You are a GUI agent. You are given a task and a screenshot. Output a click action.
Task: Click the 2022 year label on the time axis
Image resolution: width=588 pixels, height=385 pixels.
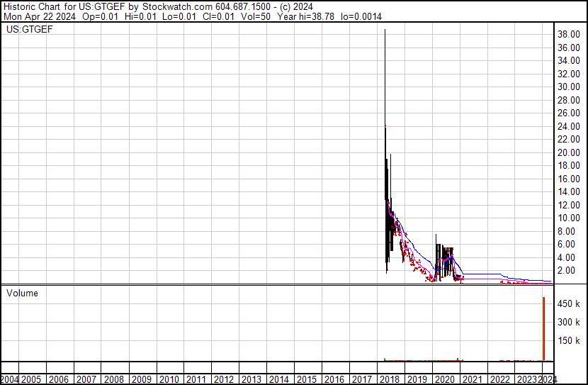click(499, 379)
